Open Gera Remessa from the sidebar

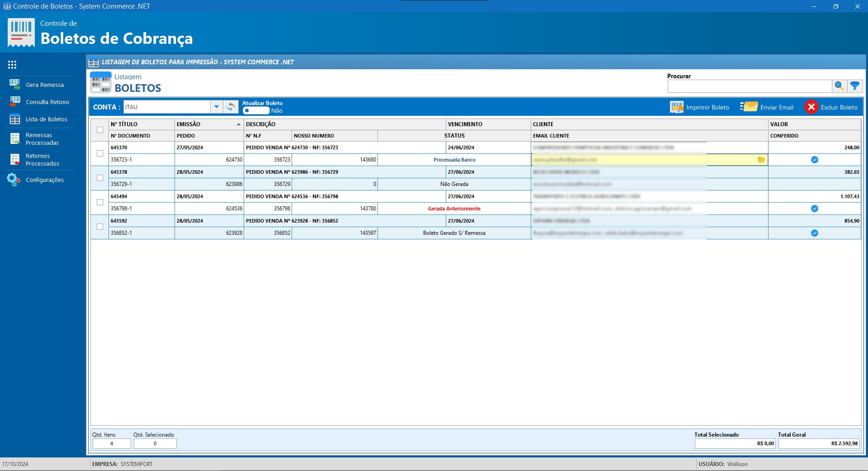(x=44, y=85)
